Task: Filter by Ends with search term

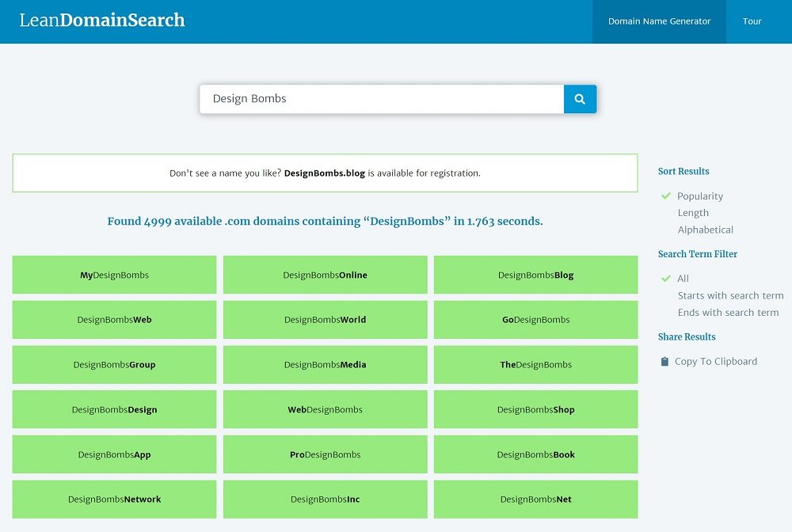Action: [728, 313]
